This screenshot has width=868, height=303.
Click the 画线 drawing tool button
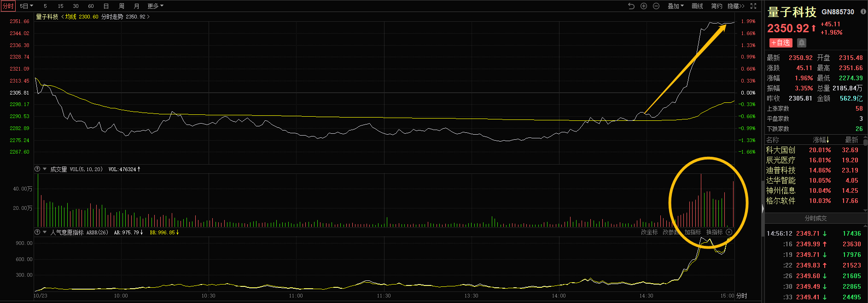coord(697,6)
